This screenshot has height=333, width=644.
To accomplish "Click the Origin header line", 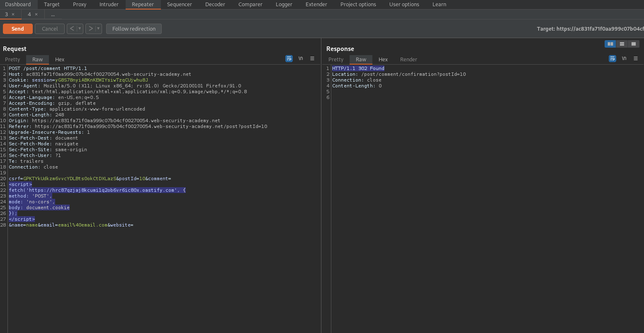I will click(x=114, y=121).
